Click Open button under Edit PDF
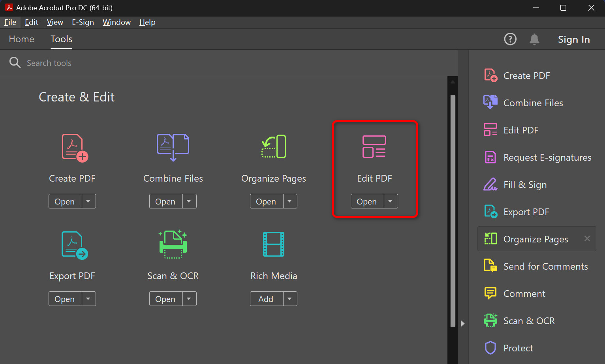Viewport: 605px width, 364px height. point(367,201)
